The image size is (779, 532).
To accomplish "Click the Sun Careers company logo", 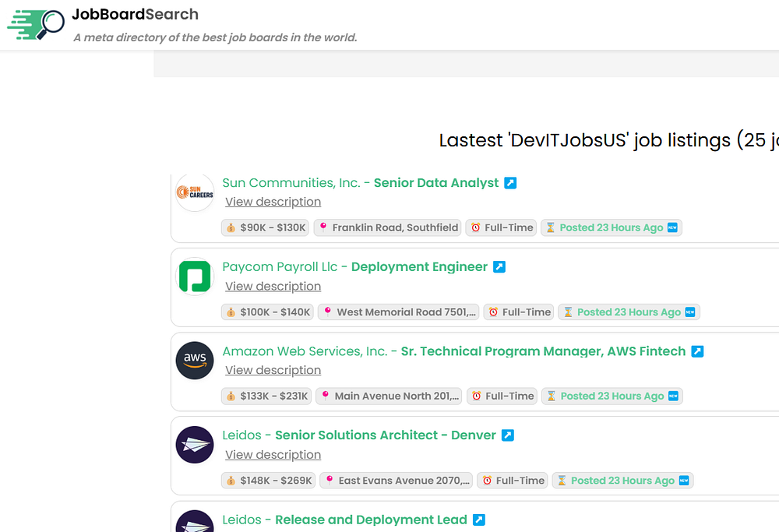I will point(195,192).
